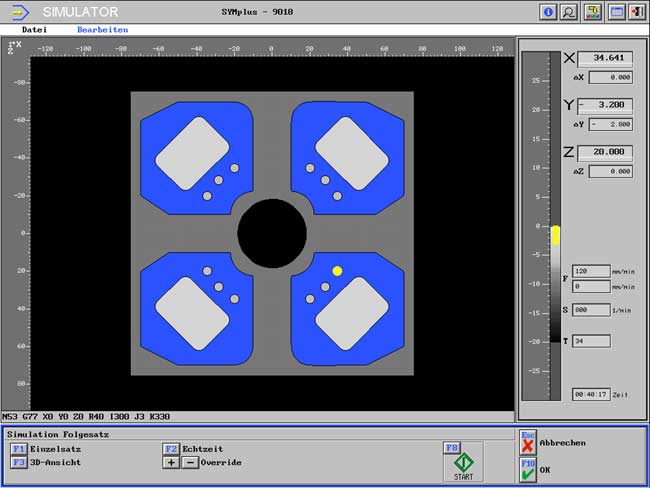Click the blue info icon in toolbar
650x488 pixels.
click(548, 12)
